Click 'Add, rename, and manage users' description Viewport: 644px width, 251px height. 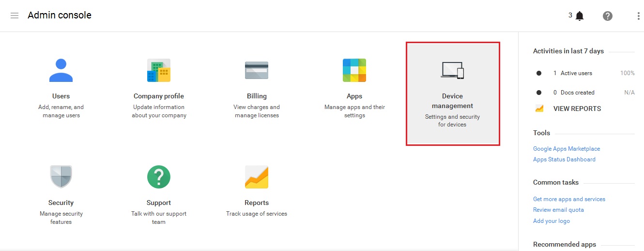[61, 111]
